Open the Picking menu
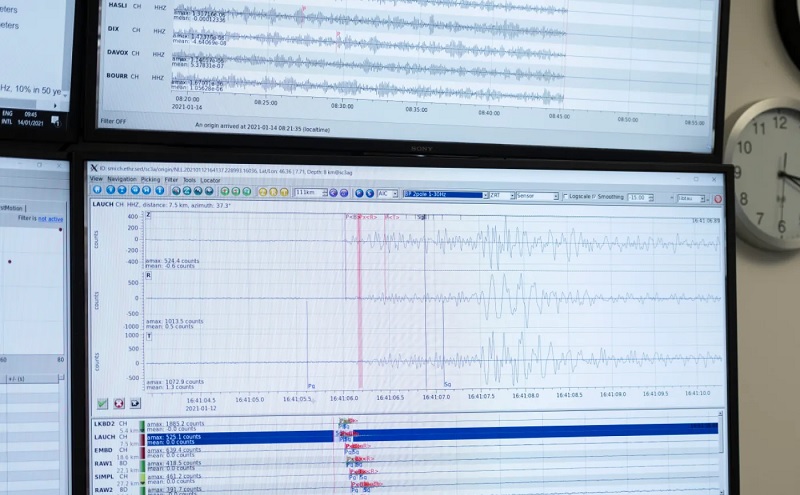 click(x=151, y=180)
